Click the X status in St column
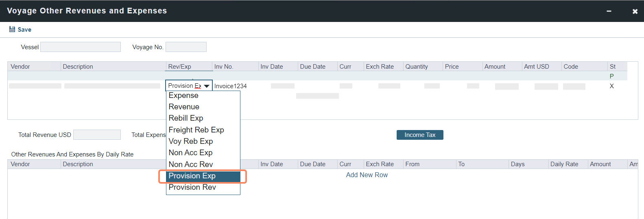644x219 pixels. 611,86
